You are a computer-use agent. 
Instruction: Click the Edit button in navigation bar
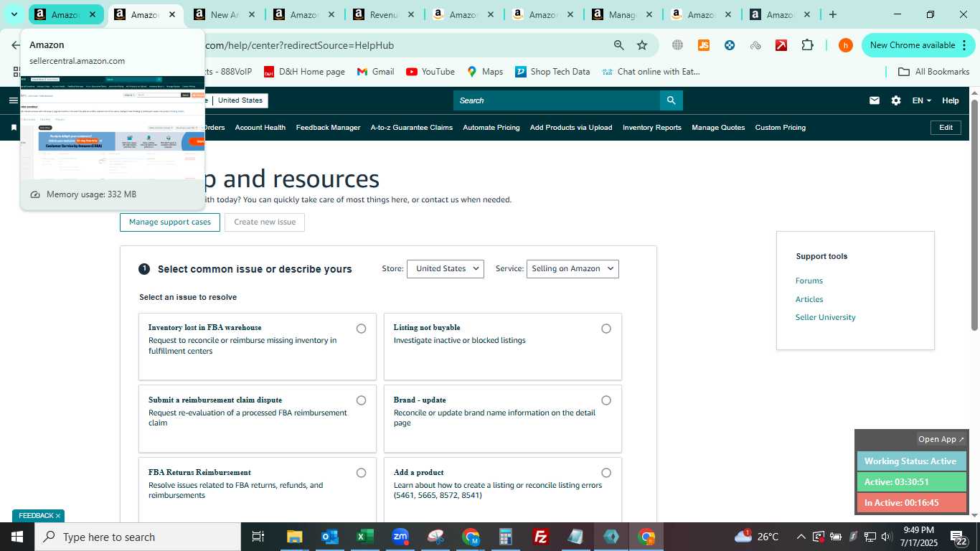pos(946,128)
